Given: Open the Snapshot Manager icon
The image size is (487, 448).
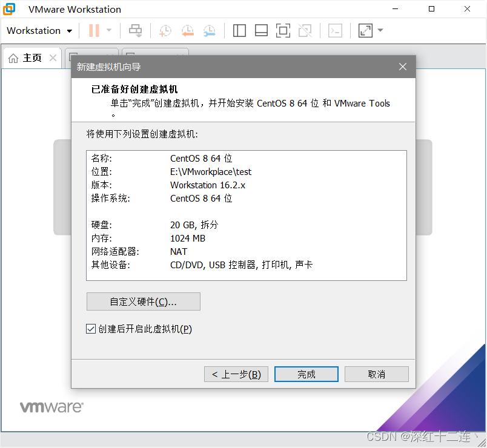Looking at the screenshot, I should (x=210, y=30).
